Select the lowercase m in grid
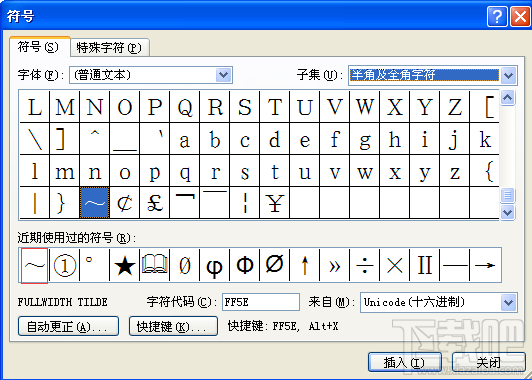The width and height of the screenshot is (532, 380). (64, 171)
